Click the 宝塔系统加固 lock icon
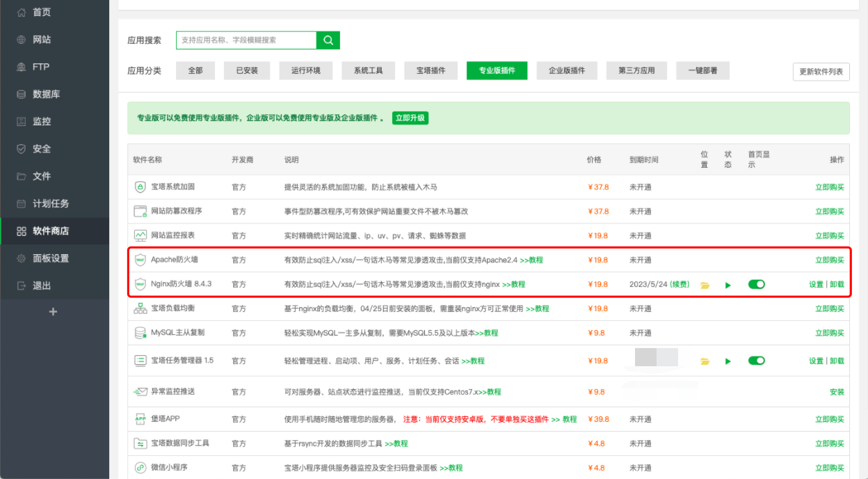868x479 pixels. (x=140, y=187)
